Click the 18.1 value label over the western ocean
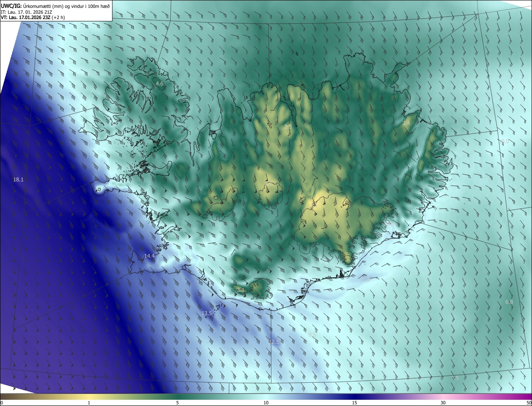Viewport: 532px width, 406px height. tap(18, 180)
